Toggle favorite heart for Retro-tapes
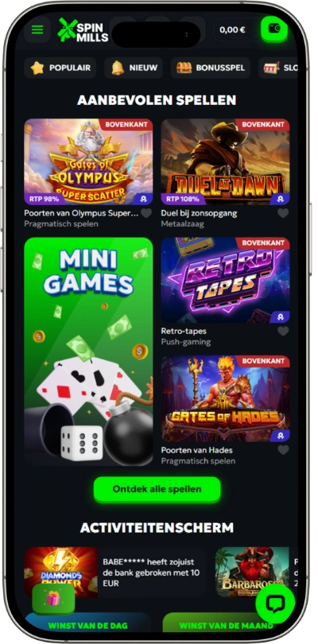This screenshot has width=318, height=644. coord(283,331)
